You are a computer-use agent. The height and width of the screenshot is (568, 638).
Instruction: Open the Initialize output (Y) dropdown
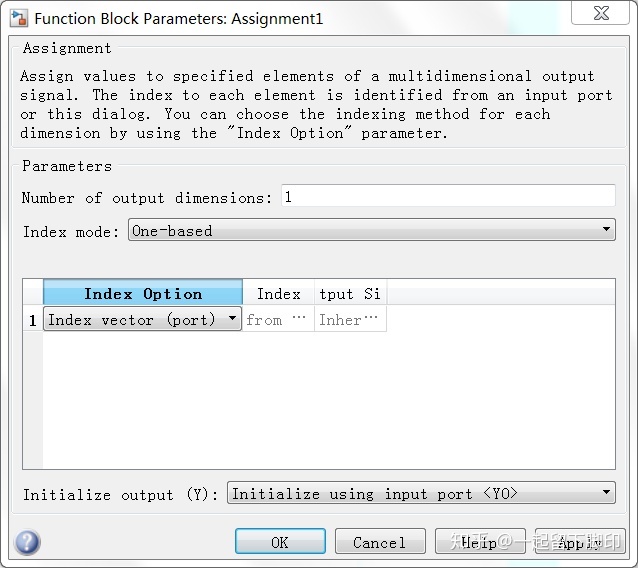(421, 493)
